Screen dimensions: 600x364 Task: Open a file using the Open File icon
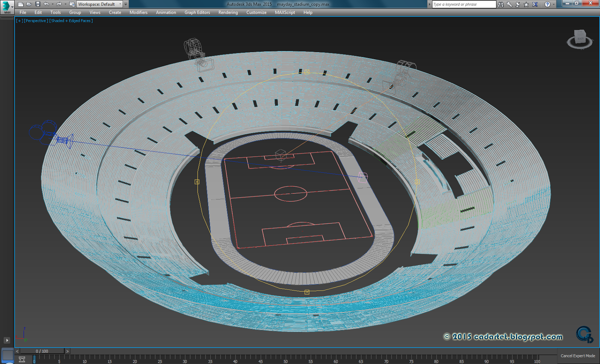(x=30, y=4)
